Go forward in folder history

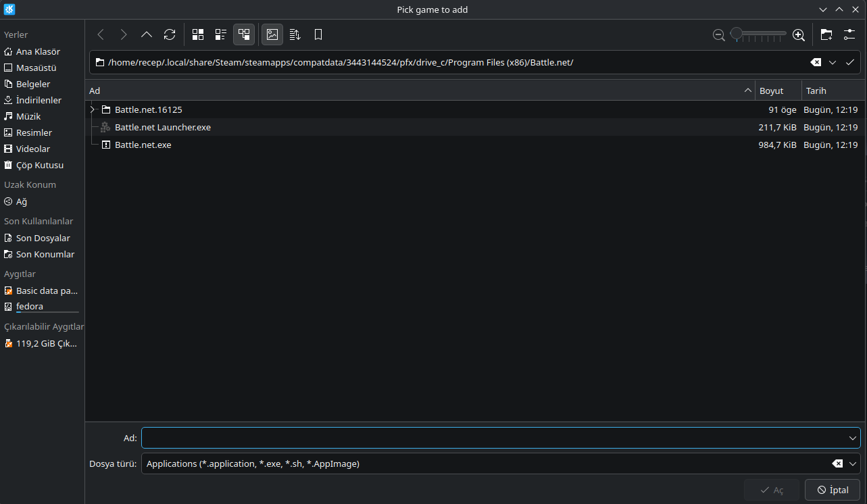pos(124,34)
